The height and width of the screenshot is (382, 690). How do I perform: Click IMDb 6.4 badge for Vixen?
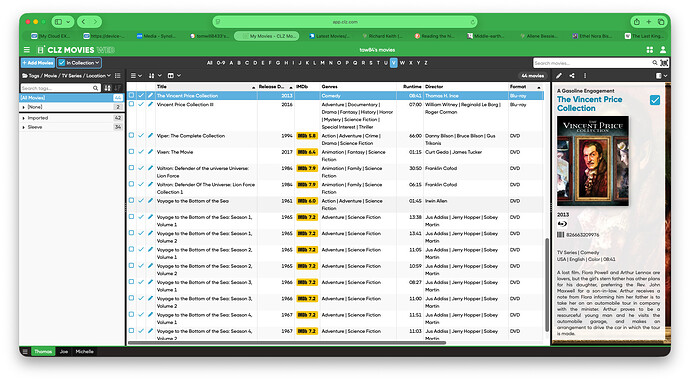pyautogui.click(x=307, y=152)
